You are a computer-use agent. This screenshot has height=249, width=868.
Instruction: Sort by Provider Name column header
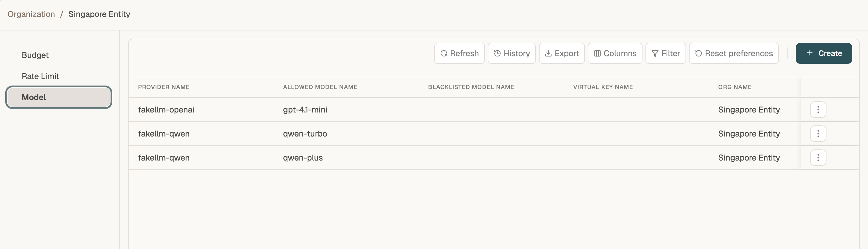(164, 87)
